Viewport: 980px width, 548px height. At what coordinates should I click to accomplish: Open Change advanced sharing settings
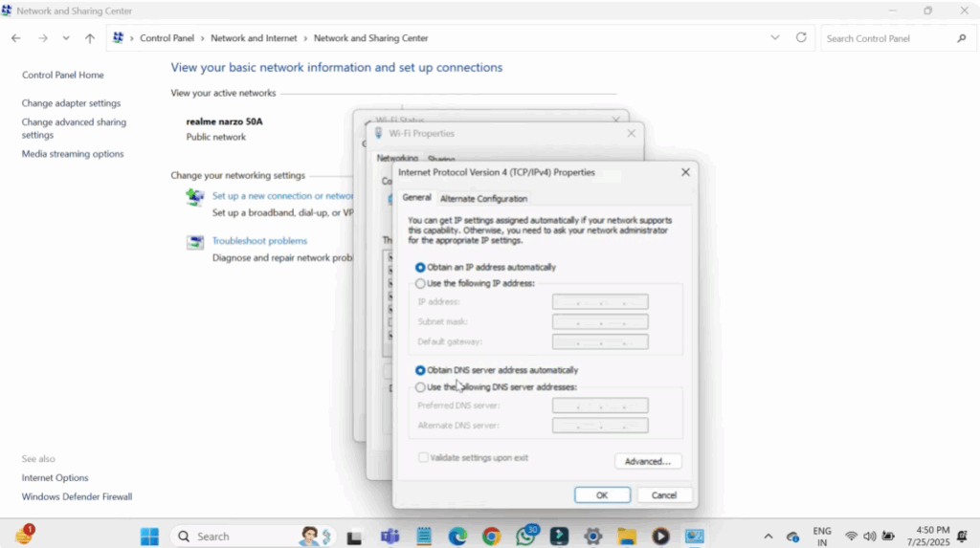click(x=74, y=128)
